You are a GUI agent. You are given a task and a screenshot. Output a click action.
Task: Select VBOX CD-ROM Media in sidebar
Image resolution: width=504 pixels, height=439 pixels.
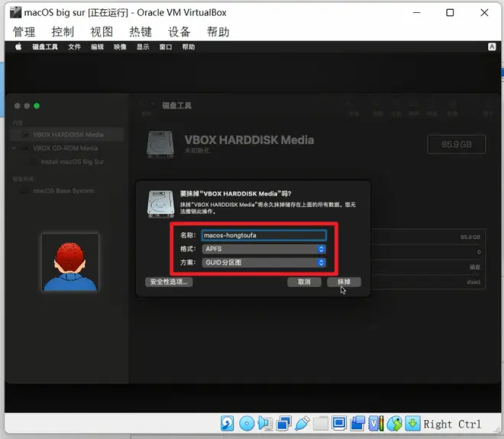coord(66,148)
